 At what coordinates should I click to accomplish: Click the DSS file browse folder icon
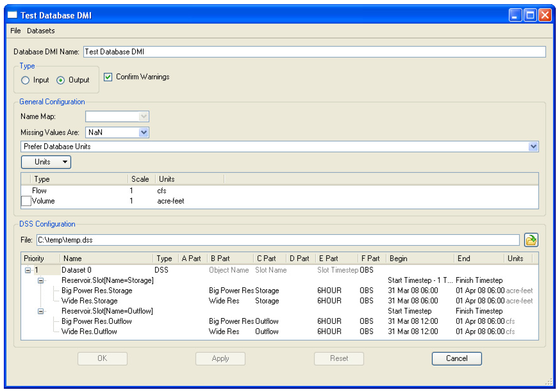click(531, 240)
